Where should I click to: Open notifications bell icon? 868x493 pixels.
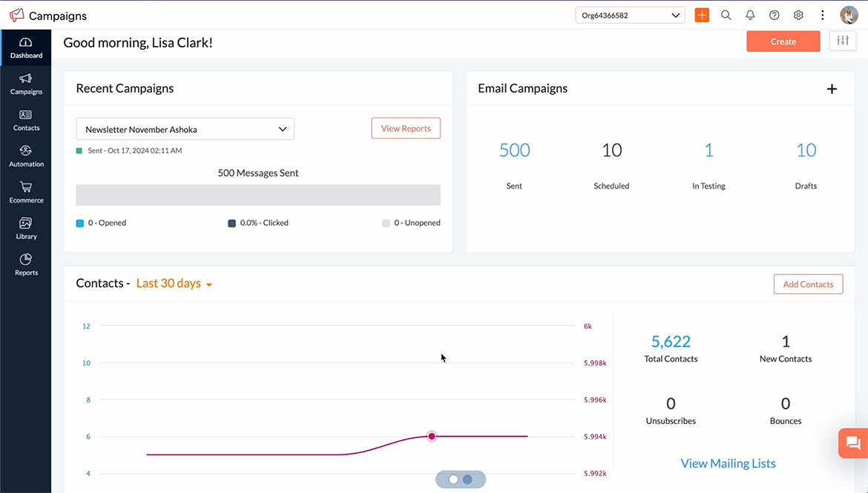coord(750,15)
